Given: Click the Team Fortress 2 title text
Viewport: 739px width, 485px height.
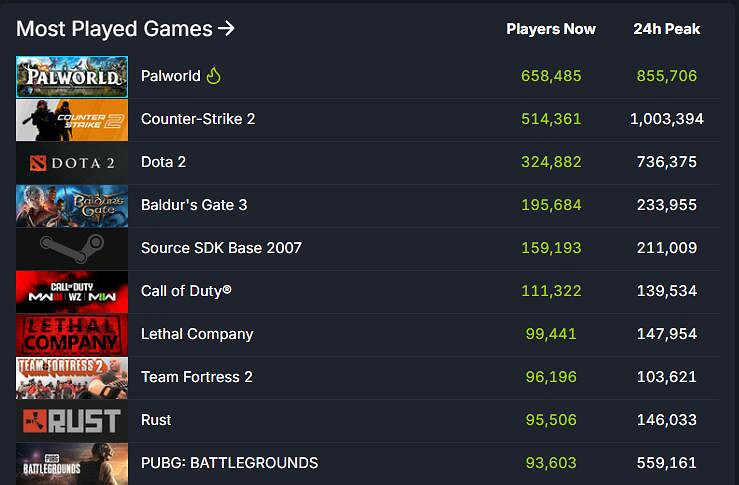Looking at the screenshot, I should point(196,377).
